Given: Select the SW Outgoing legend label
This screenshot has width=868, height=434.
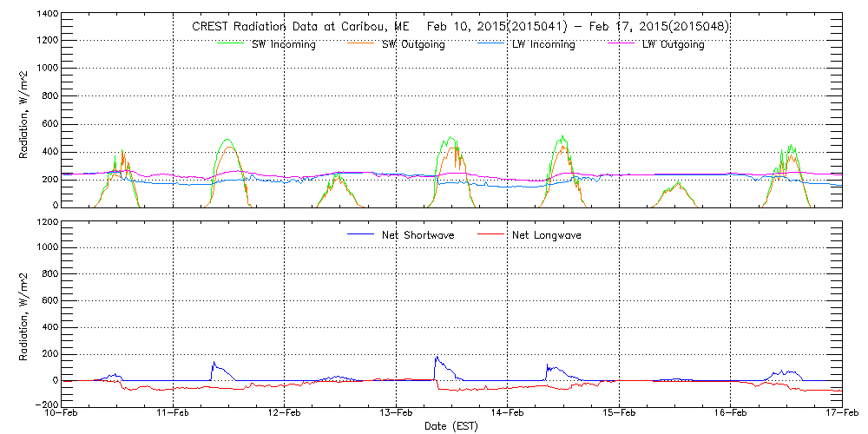Looking at the screenshot, I should 413,44.
